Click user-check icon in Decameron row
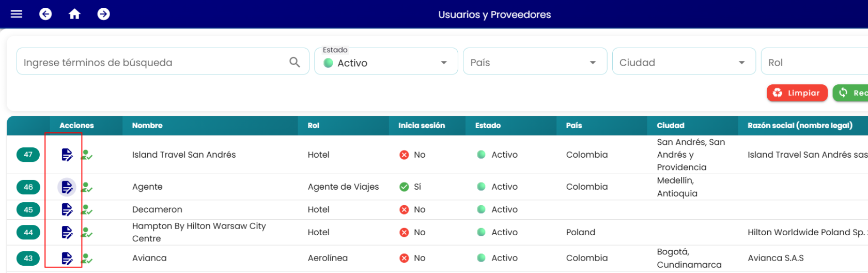The image size is (868, 273). coord(87,209)
